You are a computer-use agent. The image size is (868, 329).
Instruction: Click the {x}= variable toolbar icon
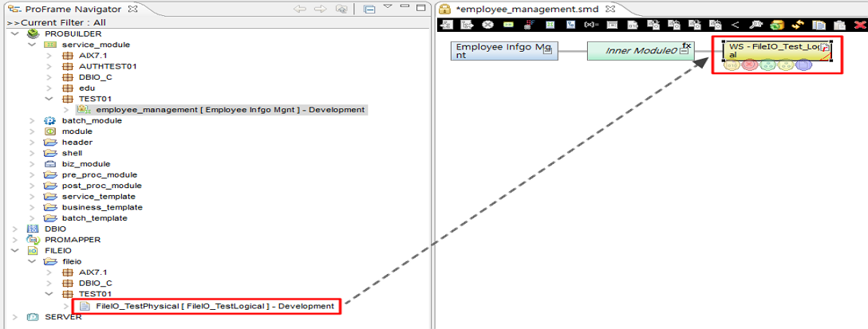590,25
